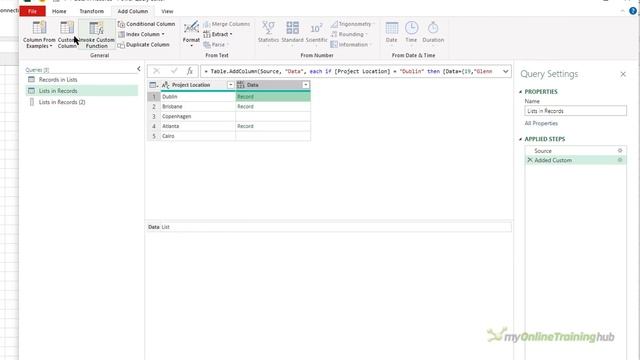Click the Scientific icon
This screenshot has width=640, height=360.
point(316,28)
